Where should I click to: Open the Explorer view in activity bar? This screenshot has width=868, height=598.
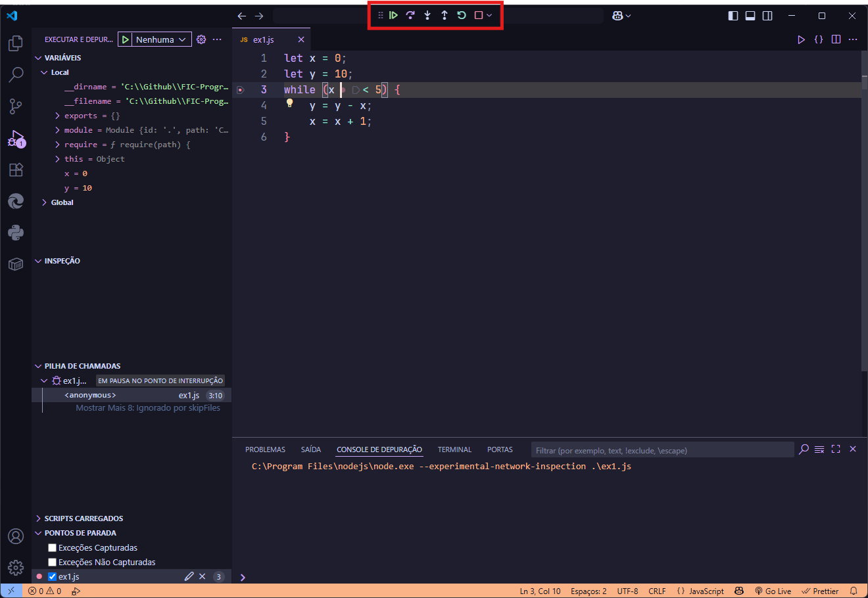pos(16,44)
